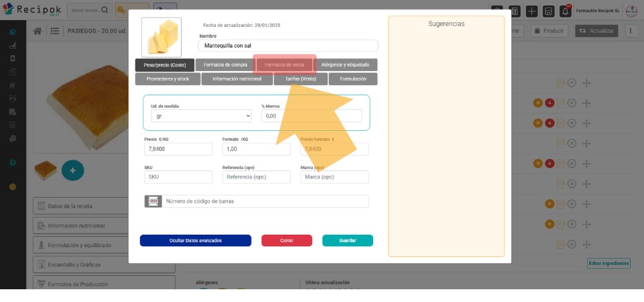The height and width of the screenshot is (302, 644).
Task: Click the barcode scanner icon
Action: [153, 201]
